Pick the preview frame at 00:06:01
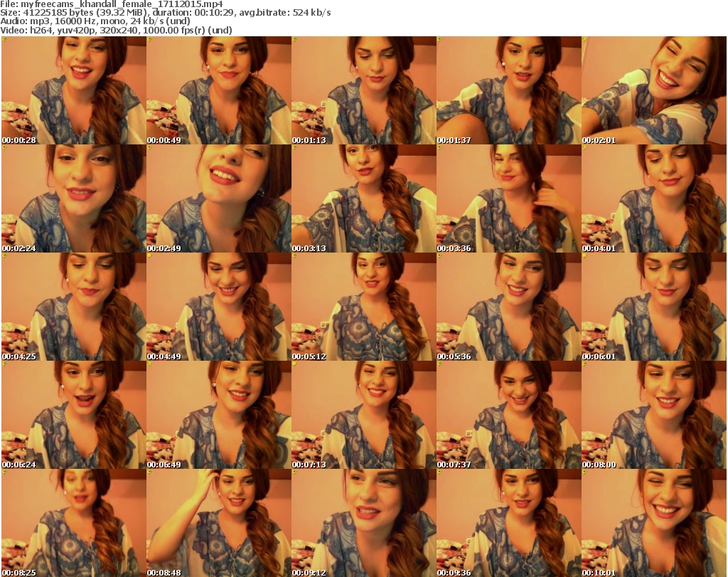 (x=654, y=307)
